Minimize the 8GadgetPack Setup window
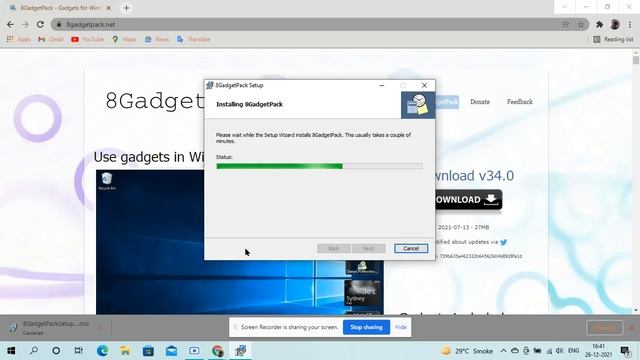The image size is (640, 360). [x=382, y=85]
